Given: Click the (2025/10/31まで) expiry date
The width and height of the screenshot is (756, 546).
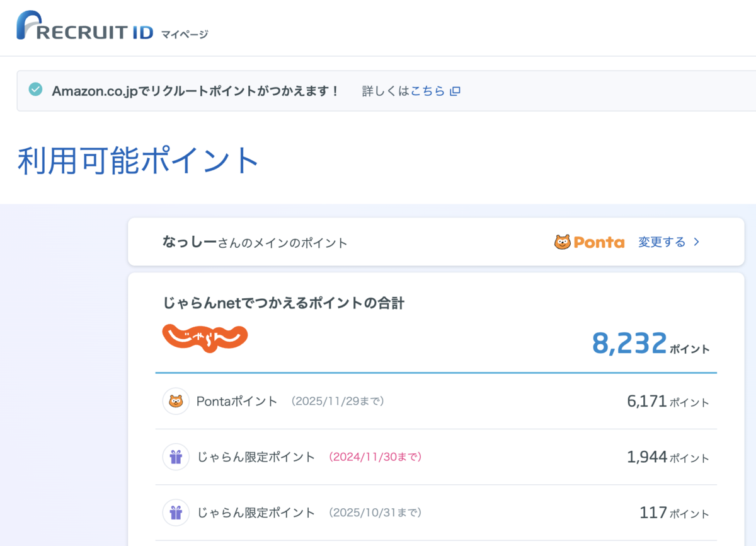Looking at the screenshot, I should [375, 513].
